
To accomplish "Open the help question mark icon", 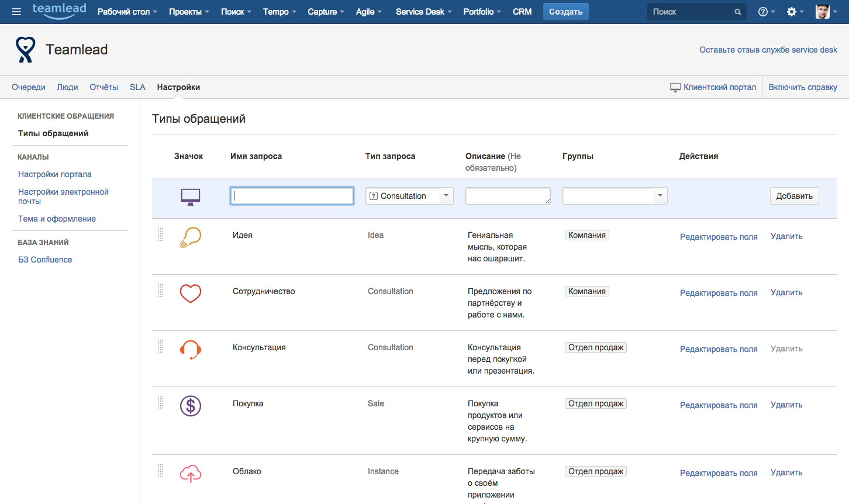I will coord(763,11).
